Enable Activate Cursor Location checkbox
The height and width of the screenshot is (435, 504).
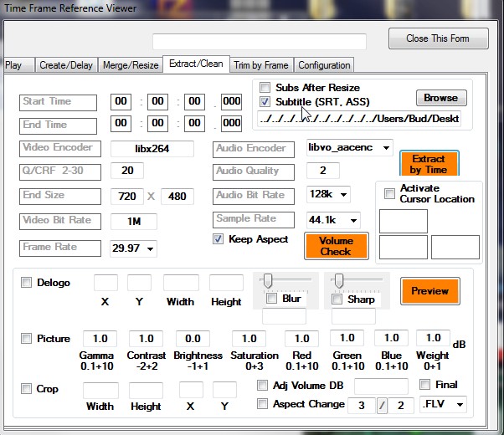pos(389,194)
